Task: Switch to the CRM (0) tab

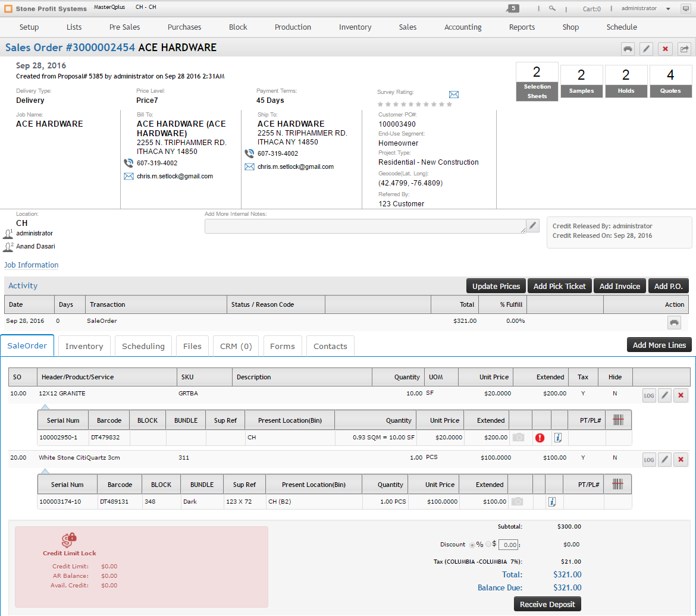Action: [236, 346]
